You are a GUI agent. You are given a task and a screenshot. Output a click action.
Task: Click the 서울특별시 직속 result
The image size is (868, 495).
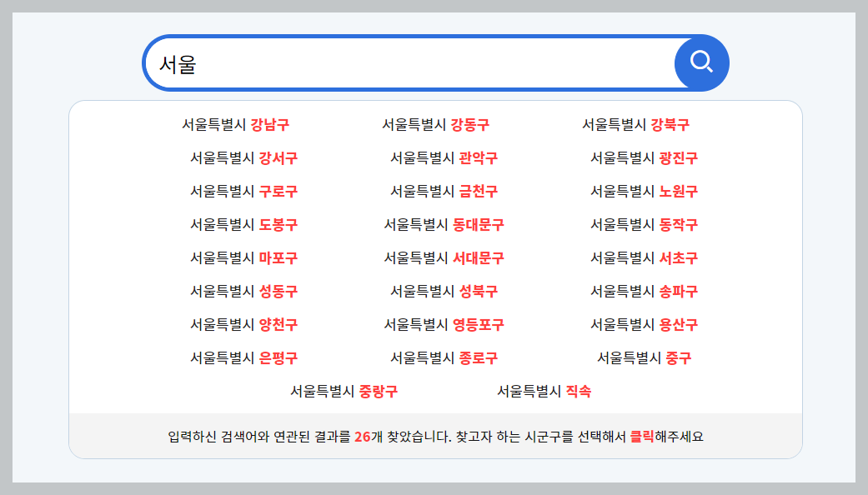tap(544, 391)
